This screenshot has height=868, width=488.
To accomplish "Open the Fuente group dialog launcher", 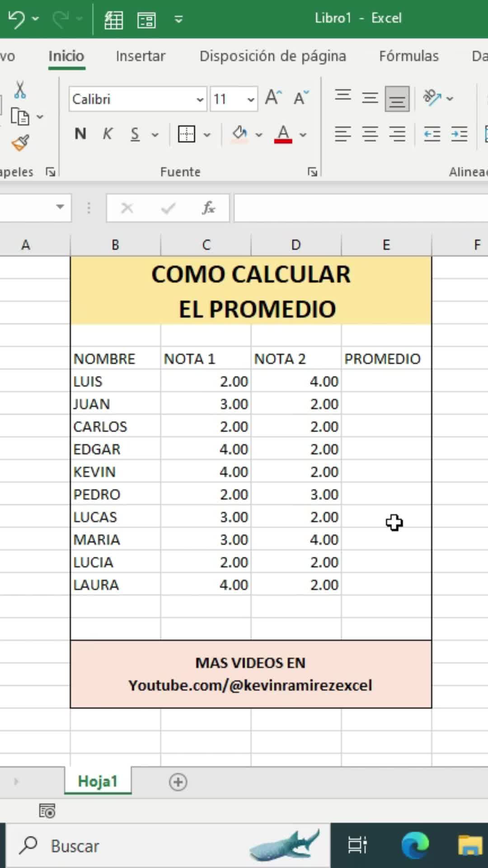I will tap(313, 172).
